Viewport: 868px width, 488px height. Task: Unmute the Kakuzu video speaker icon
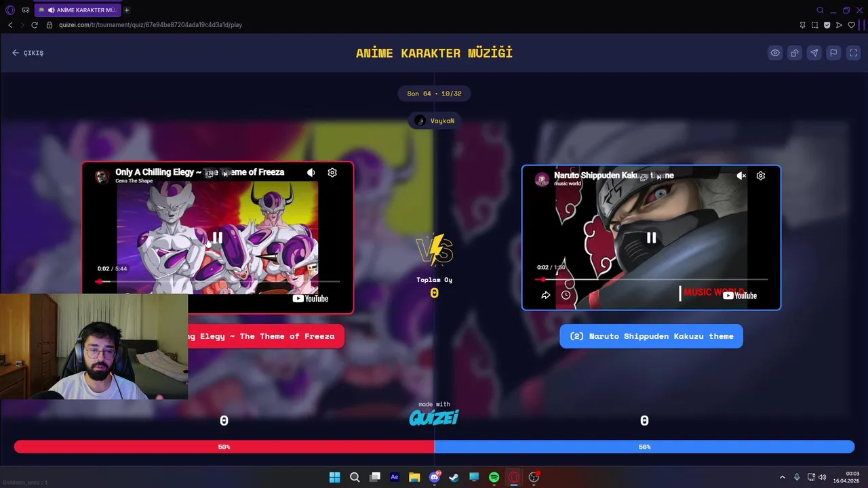741,176
